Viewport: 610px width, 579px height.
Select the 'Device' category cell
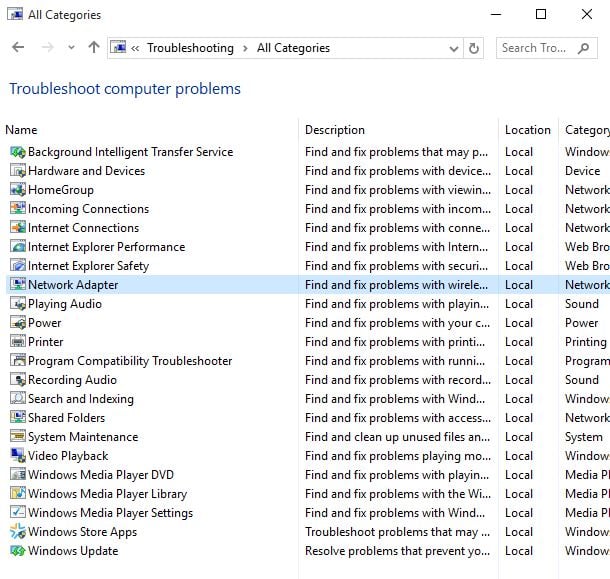[x=582, y=171]
